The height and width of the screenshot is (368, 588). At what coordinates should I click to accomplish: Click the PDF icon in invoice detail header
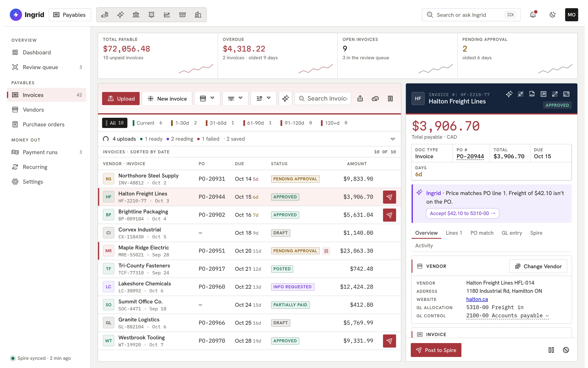point(532,94)
